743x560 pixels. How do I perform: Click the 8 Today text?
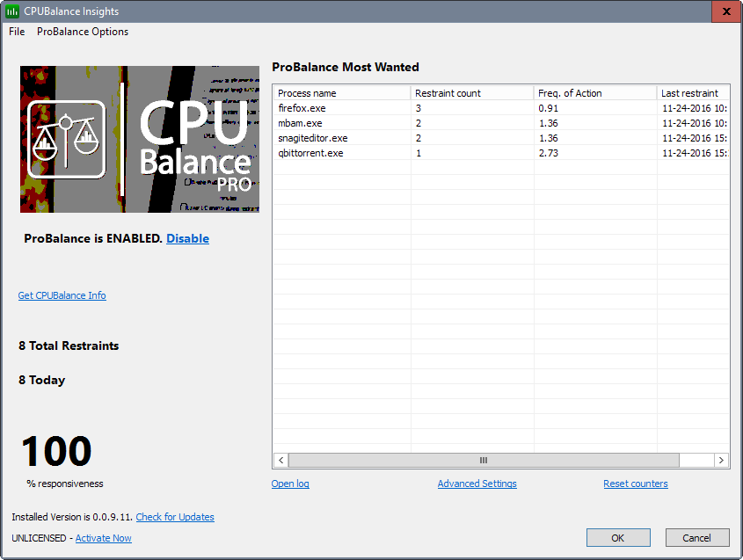click(41, 380)
